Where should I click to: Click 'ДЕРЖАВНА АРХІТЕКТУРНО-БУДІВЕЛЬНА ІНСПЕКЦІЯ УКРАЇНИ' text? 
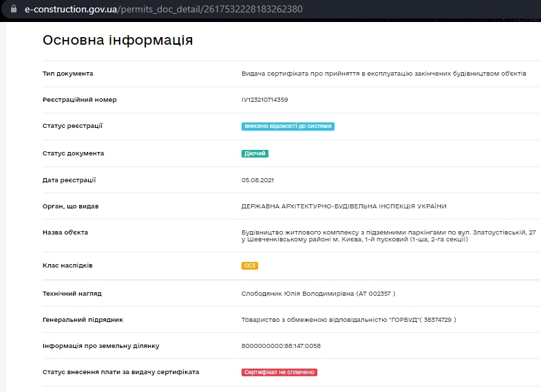click(x=343, y=206)
